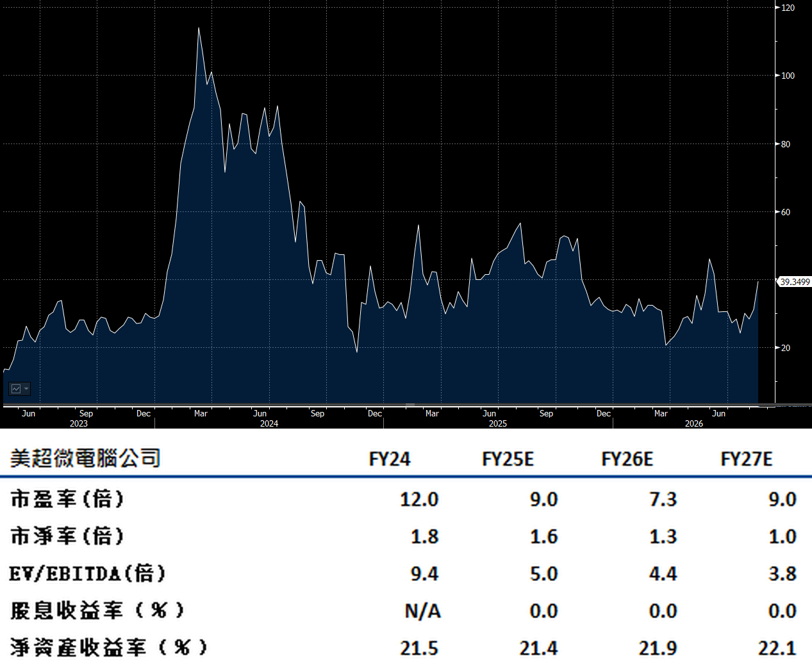This screenshot has width=812, height=672.
Task: Click the 2025 year label on the x-axis
Action: (498, 423)
